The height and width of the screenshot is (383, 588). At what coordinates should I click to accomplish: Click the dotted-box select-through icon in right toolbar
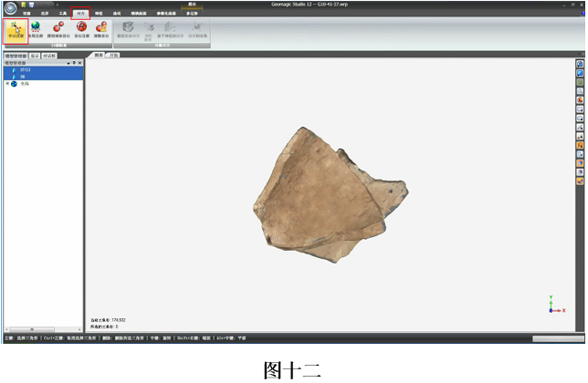coord(580,154)
